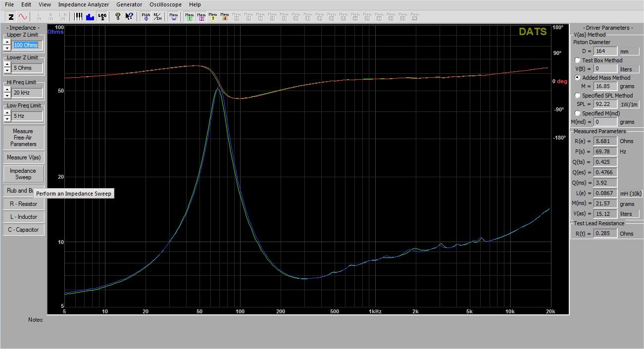Click the L - Inductor button
Image resolution: width=644 pixels, height=349 pixels.
point(23,217)
